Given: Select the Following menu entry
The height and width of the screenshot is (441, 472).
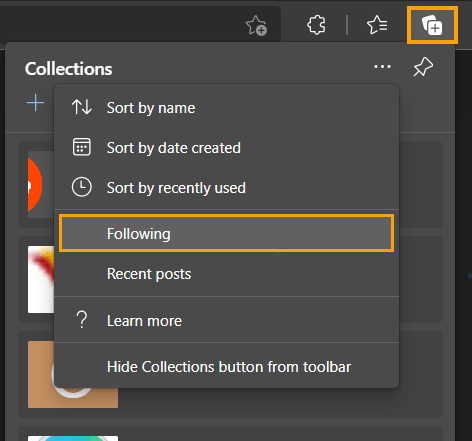Looking at the screenshot, I should point(226,233).
